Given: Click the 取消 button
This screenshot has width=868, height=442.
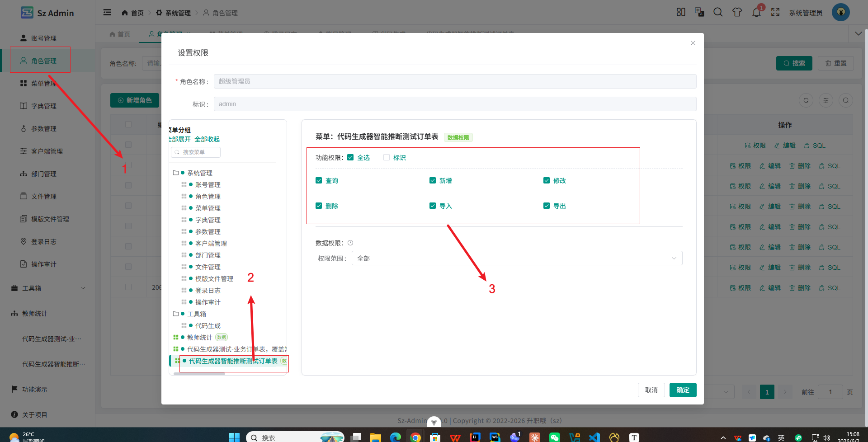Looking at the screenshot, I should point(651,390).
